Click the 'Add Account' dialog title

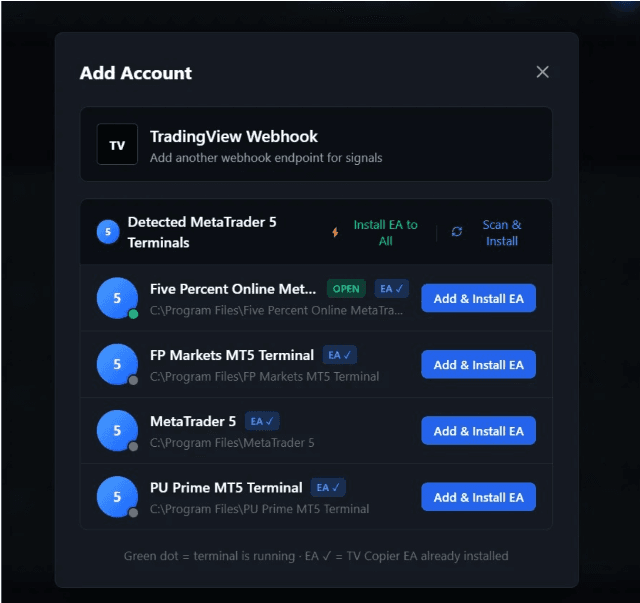pyautogui.click(x=136, y=73)
